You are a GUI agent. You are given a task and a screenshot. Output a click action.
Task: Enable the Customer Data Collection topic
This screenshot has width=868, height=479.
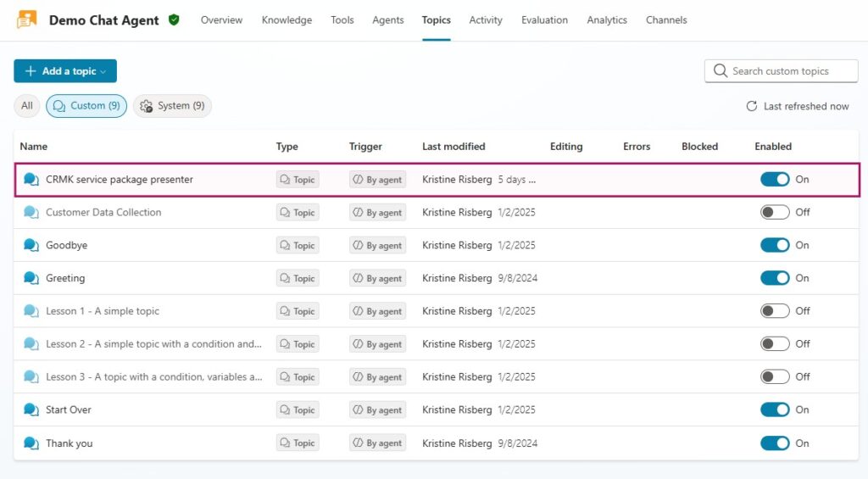775,212
